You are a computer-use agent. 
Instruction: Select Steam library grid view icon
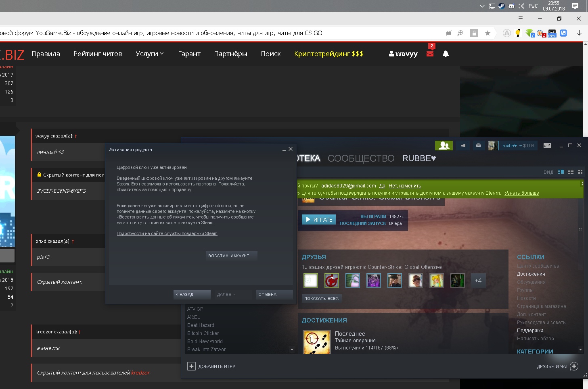(x=580, y=172)
